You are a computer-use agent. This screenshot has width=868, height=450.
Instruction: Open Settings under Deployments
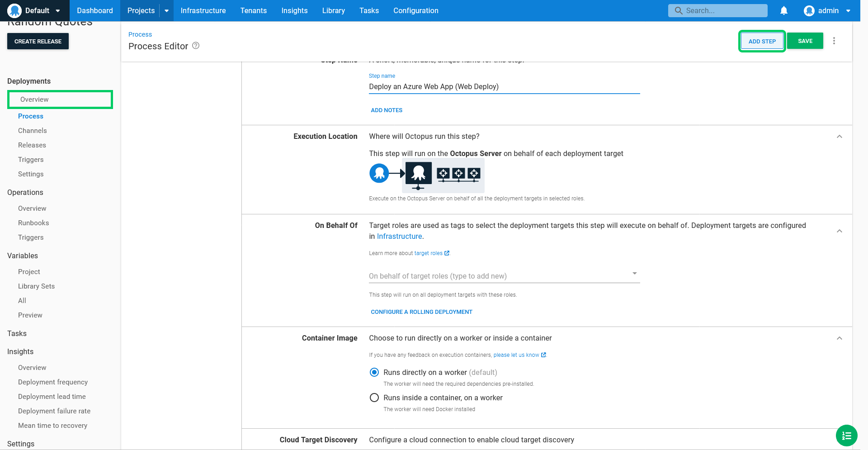point(31,174)
